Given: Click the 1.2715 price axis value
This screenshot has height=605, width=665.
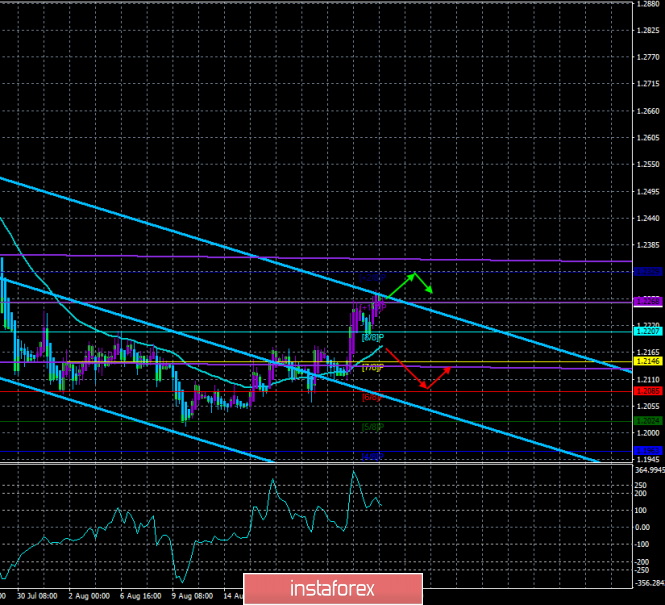Looking at the screenshot, I should tap(648, 84).
